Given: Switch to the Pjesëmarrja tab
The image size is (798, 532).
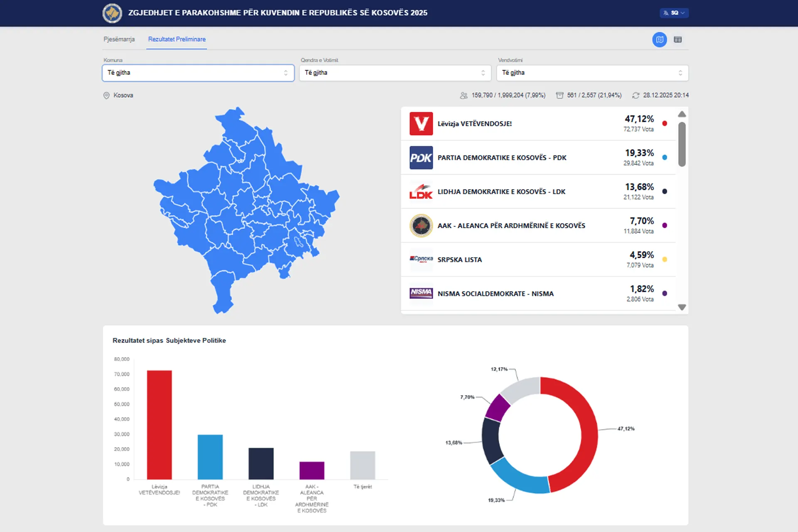Looking at the screenshot, I should pyautogui.click(x=119, y=39).
